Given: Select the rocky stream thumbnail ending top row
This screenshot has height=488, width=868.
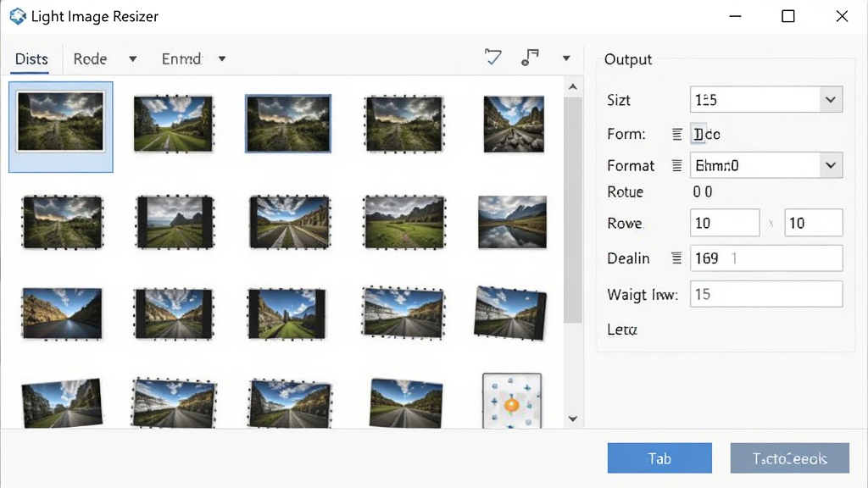Looking at the screenshot, I should [514, 124].
